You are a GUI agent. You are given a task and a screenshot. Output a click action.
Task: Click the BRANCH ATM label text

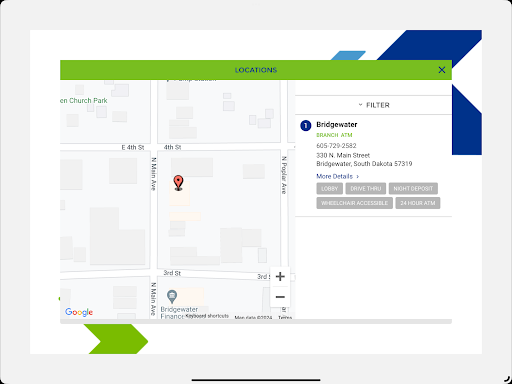(x=334, y=135)
